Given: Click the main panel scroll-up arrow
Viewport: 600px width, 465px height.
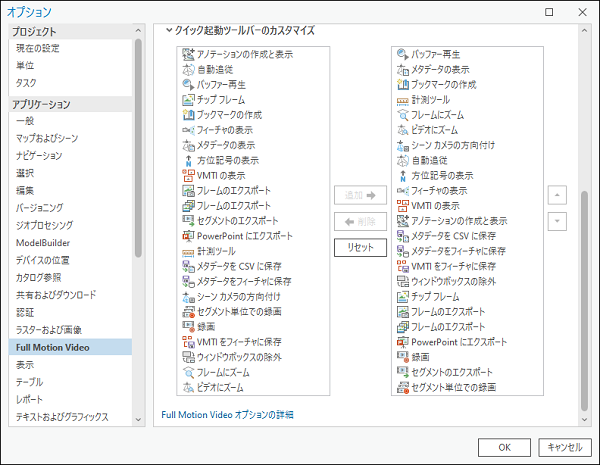Looking at the screenshot, I should point(584,31).
